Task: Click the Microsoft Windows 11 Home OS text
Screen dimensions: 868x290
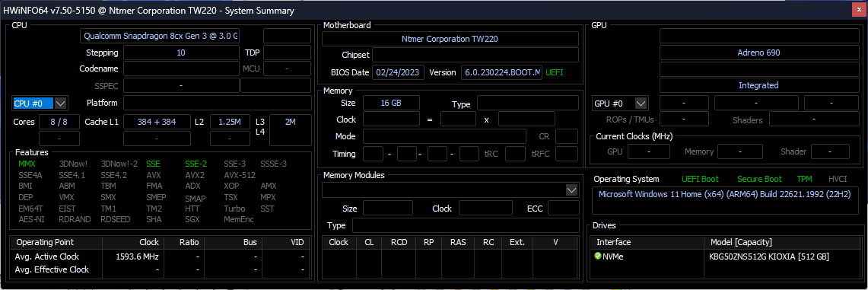Action: (725, 193)
